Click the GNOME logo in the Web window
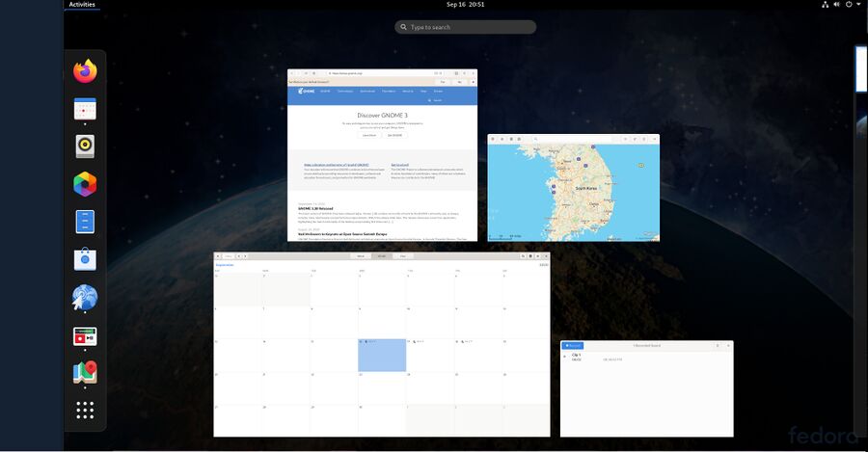Viewport: 868px width, 452px height. [306, 91]
